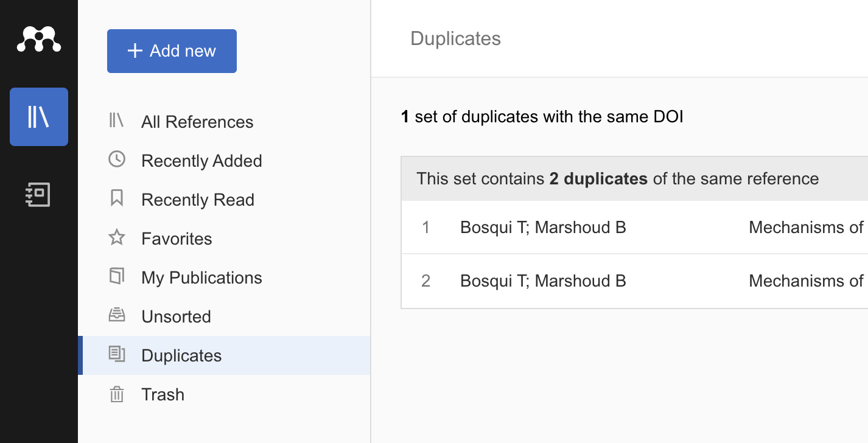Click the Mendeley logo icon
The width and height of the screenshot is (868, 443).
(x=39, y=40)
